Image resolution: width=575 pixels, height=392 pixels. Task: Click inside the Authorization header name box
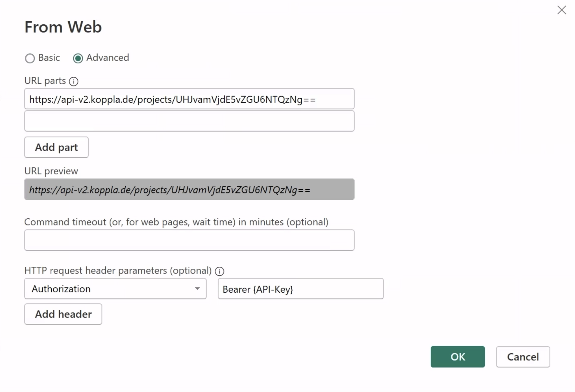(115, 288)
